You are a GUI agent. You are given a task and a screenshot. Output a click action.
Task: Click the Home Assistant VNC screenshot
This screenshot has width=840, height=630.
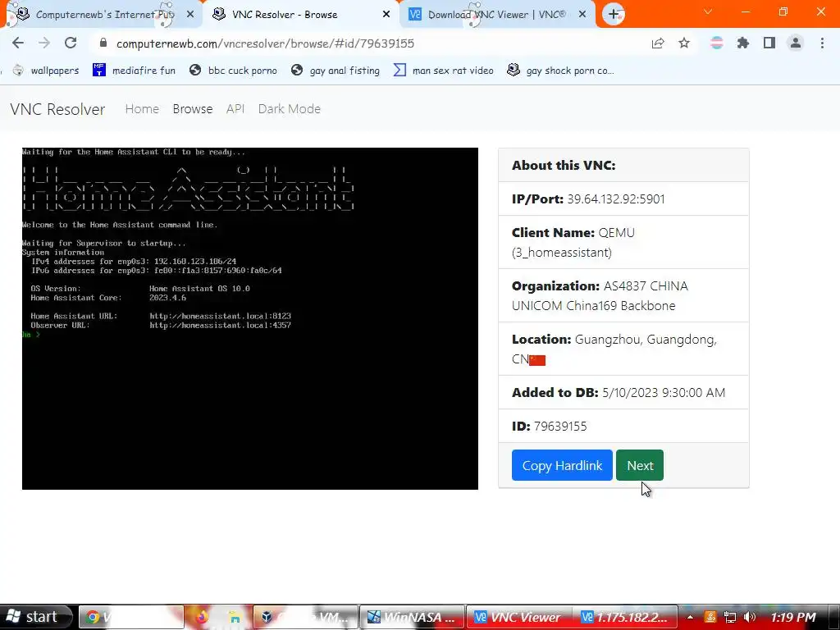249,318
